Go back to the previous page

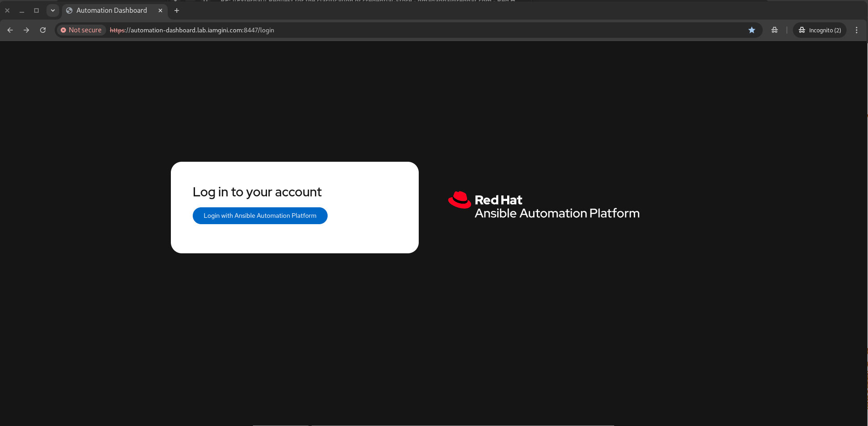coord(10,30)
